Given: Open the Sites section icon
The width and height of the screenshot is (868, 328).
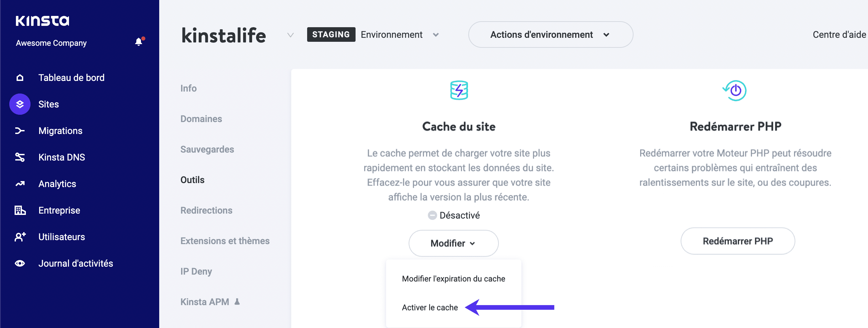Looking at the screenshot, I should [20, 104].
